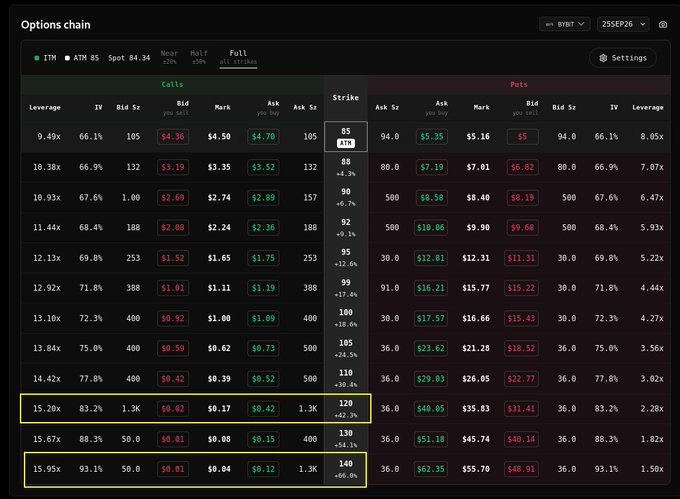Select the Full all strikes tab
This screenshot has height=499, width=680.
(x=238, y=57)
